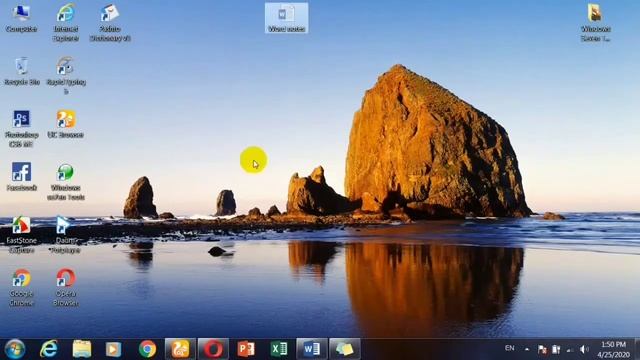Image resolution: width=640 pixels, height=360 pixels.
Task: Switch to Opera on the taskbar
Action: pyautogui.click(x=213, y=349)
